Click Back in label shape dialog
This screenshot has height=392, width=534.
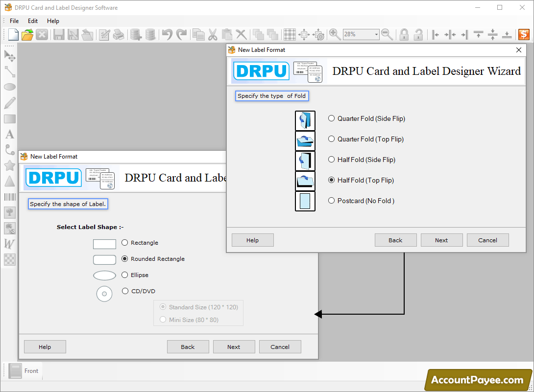point(188,347)
